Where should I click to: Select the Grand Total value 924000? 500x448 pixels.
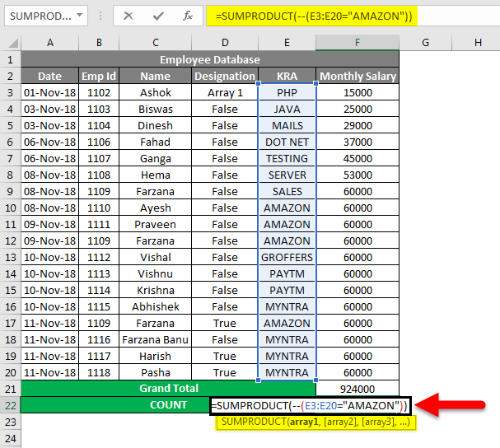pos(357,389)
